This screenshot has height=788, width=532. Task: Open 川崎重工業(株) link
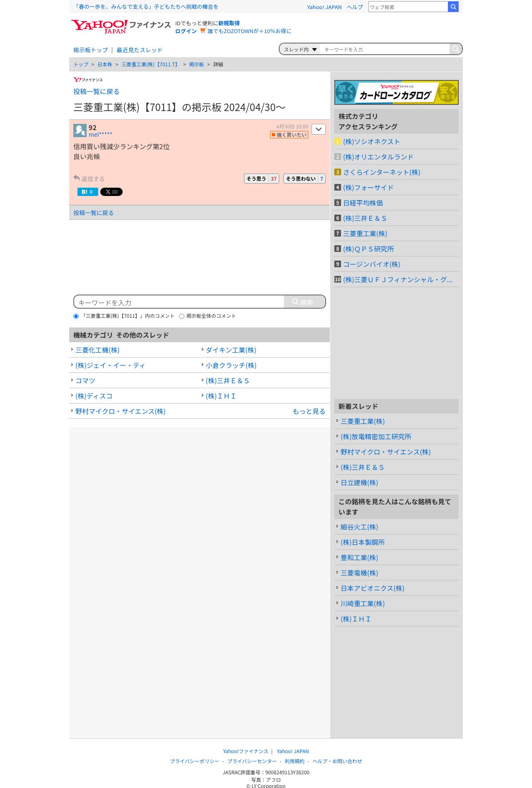[363, 604]
